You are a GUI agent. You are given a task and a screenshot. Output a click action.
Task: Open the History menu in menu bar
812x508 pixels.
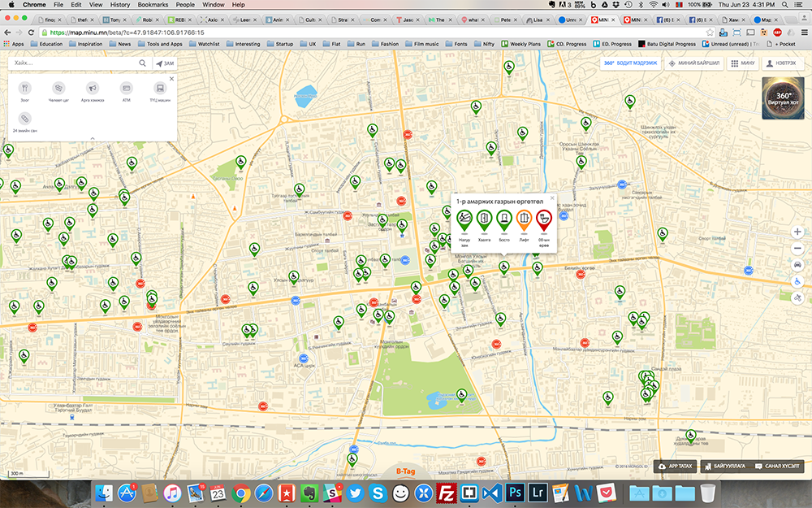coord(120,5)
